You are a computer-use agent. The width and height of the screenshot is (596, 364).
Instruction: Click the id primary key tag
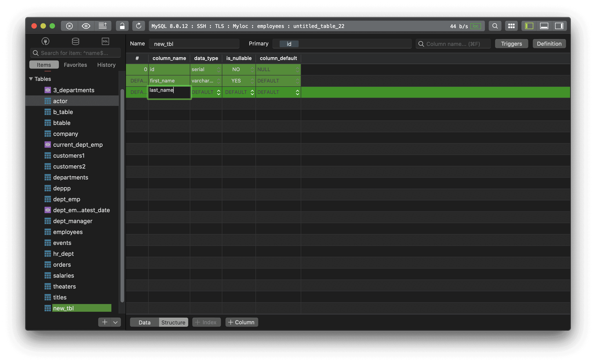pos(289,44)
